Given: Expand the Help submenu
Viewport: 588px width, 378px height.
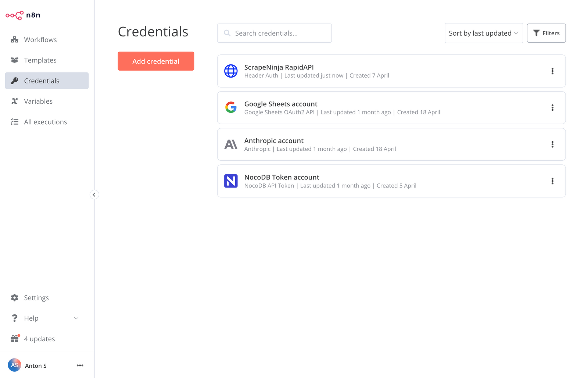Looking at the screenshot, I should click(x=76, y=318).
